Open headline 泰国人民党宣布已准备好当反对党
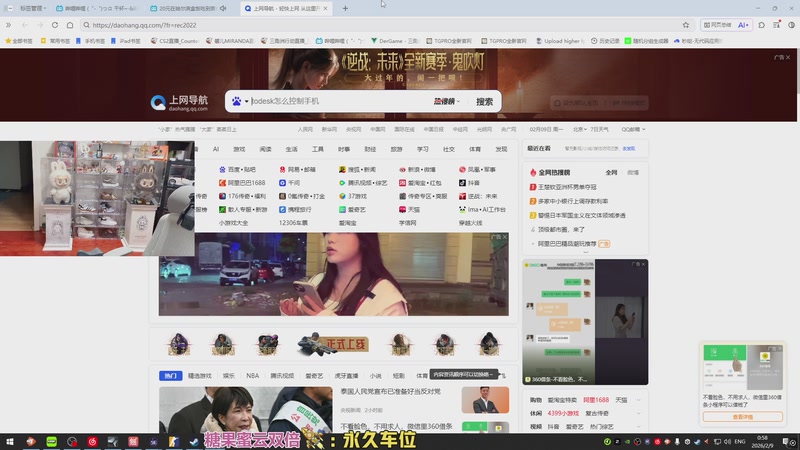The image size is (800, 450). pos(391,392)
